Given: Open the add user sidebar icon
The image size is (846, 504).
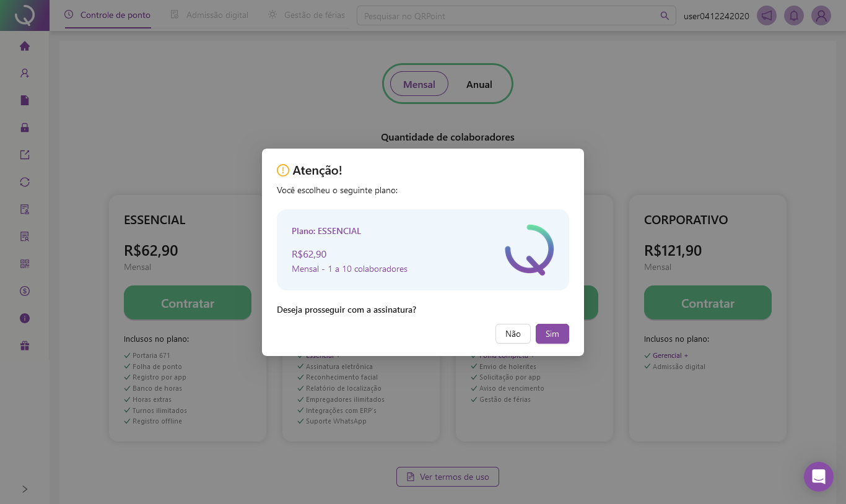Looking at the screenshot, I should tap(25, 73).
